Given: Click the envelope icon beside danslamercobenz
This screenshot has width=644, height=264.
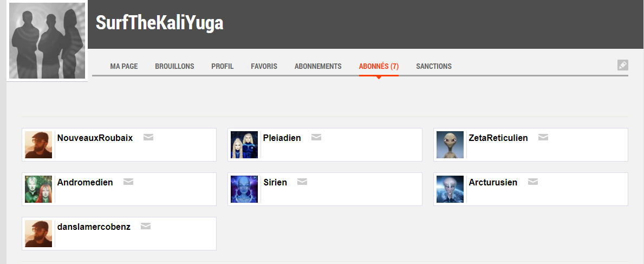Looking at the screenshot, I should pyautogui.click(x=146, y=227).
